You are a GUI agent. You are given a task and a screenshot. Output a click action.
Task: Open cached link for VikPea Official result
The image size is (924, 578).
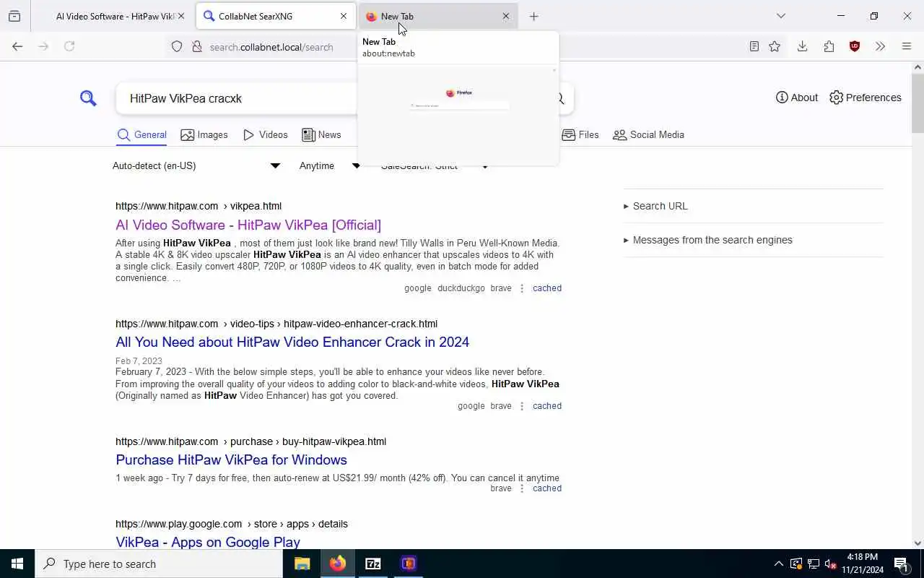tap(547, 288)
